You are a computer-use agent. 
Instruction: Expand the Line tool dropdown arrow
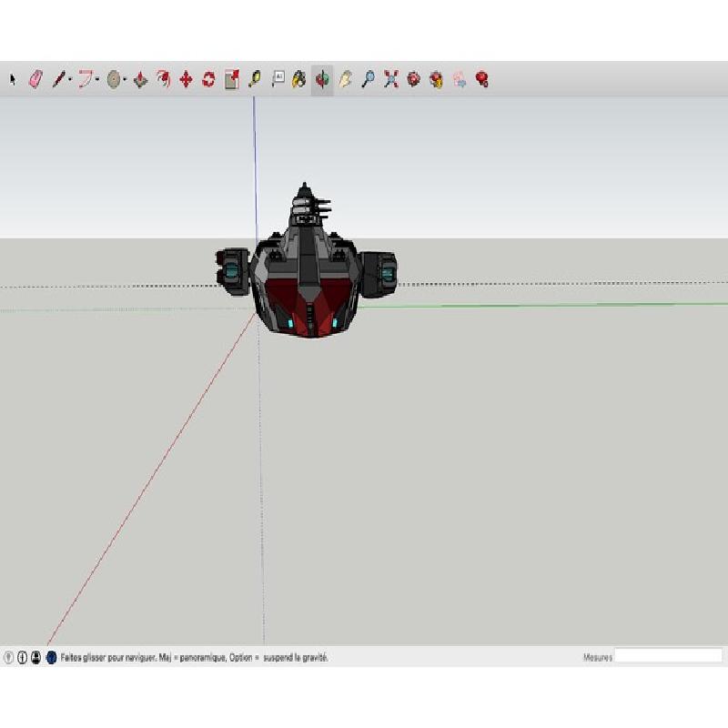[x=70, y=80]
